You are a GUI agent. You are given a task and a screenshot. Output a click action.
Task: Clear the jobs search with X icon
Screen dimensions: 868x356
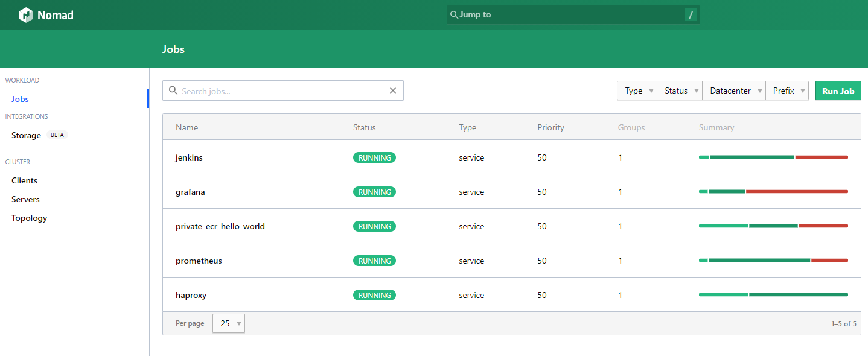pyautogui.click(x=393, y=91)
